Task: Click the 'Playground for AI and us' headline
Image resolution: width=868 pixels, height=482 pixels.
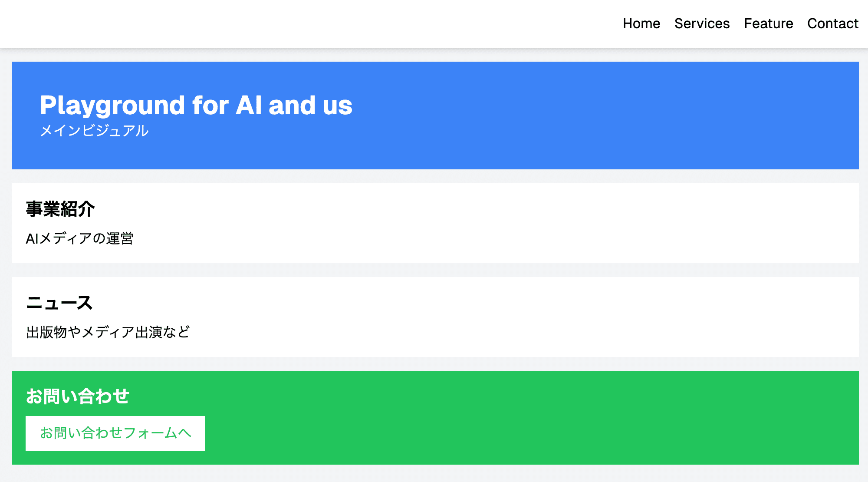Action: [x=196, y=106]
